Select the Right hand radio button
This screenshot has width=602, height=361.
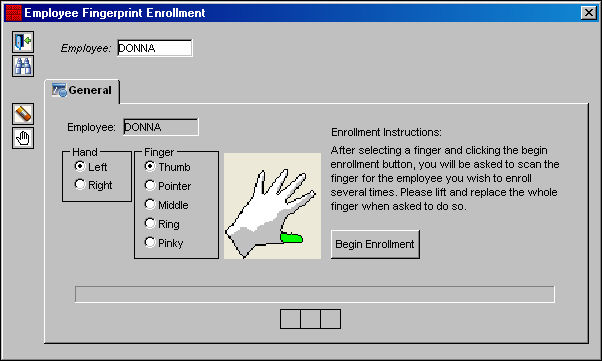point(80,184)
